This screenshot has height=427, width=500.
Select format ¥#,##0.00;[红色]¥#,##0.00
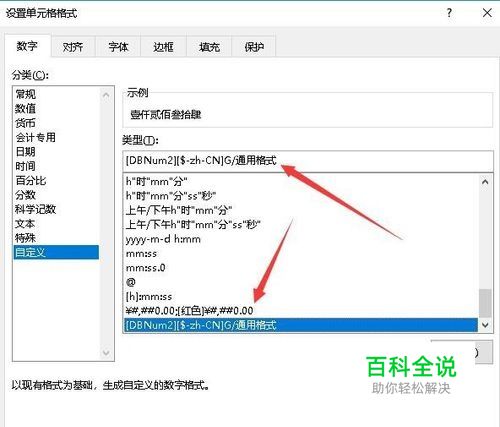tap(300, 311)
